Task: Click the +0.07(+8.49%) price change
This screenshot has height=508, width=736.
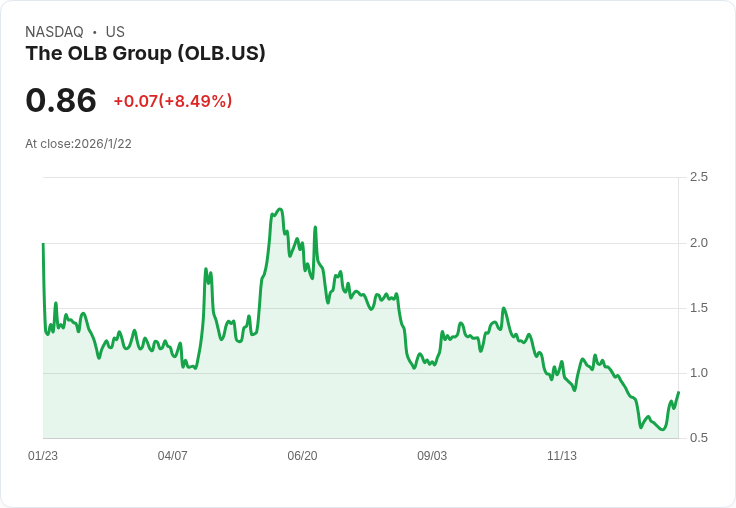Action: point(173,101)
